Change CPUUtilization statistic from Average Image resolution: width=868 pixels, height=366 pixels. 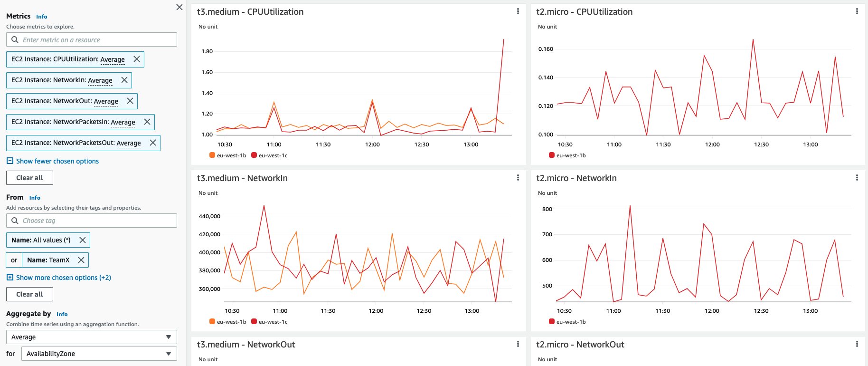point(113,59)
